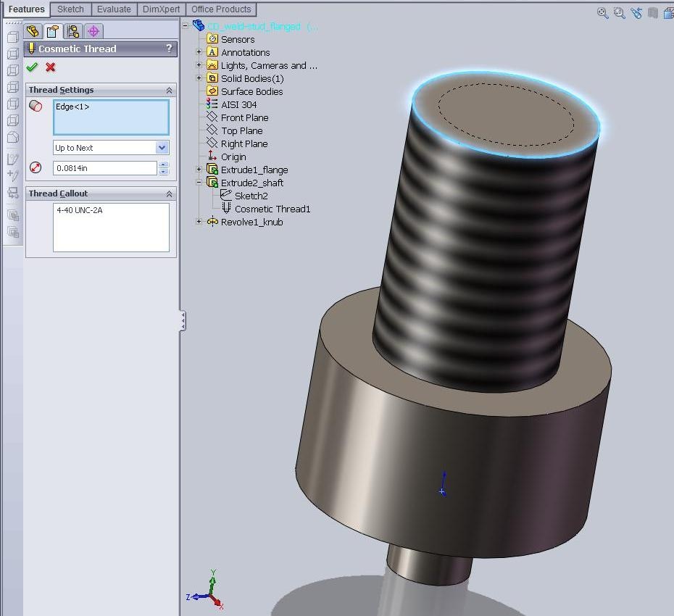Click the Annotations folder icon
Viewport: 674px width, 616px height.
click(212, 52)
